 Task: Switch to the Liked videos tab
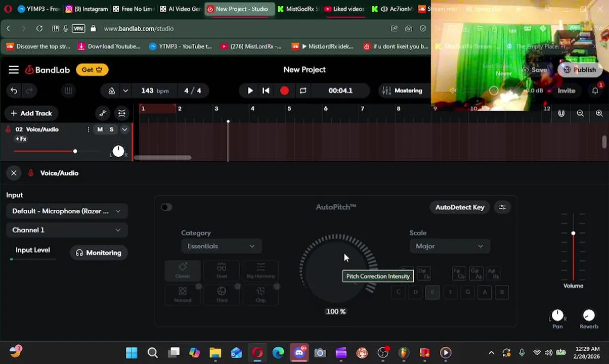coord(344,9)
